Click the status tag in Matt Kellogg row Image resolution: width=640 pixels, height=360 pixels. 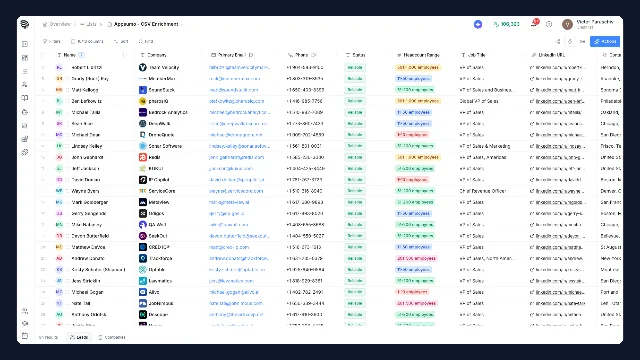[355, 90]
